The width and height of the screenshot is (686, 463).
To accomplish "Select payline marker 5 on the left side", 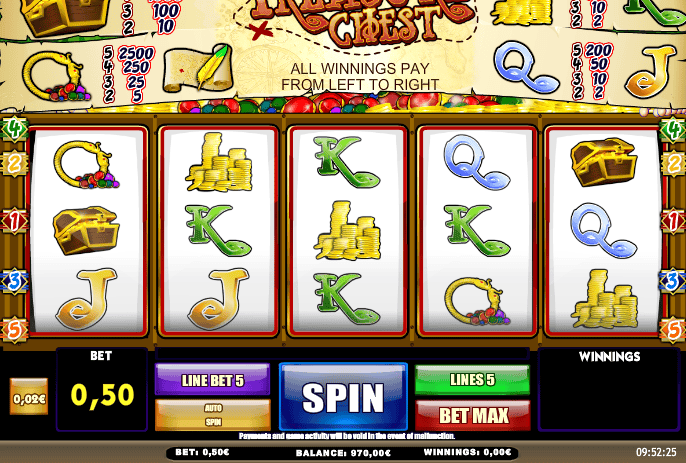I will point(14,330).
